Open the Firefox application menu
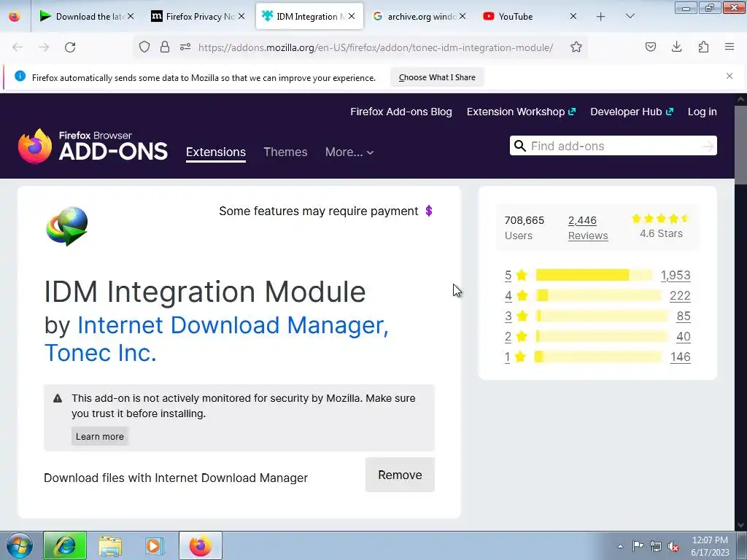This screenshot has width=747, height=560. tap(729, 47)
